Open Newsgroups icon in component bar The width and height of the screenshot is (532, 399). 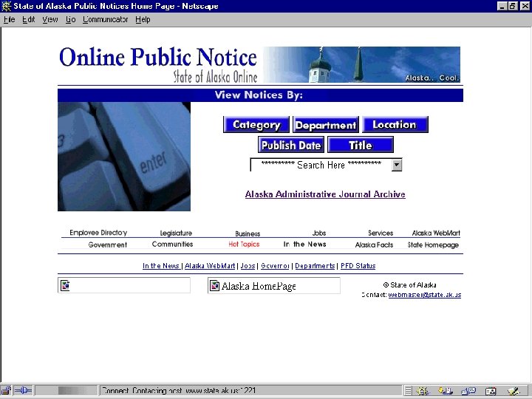coord(468,391)
